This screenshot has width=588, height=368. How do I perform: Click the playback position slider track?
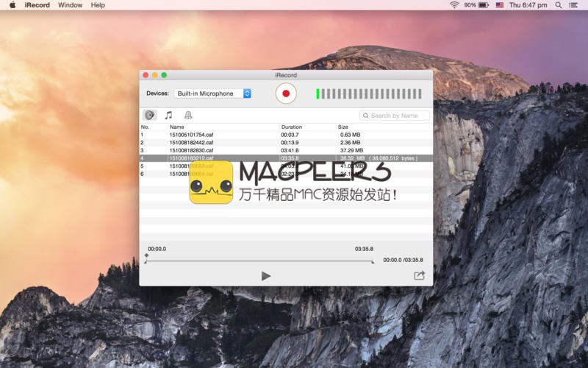(x=259, y=261)
